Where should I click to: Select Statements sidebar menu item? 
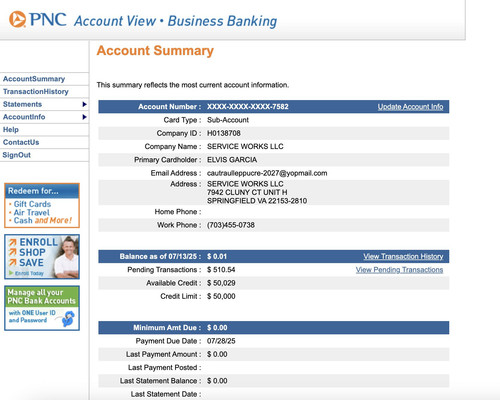(x=22, y=104)
